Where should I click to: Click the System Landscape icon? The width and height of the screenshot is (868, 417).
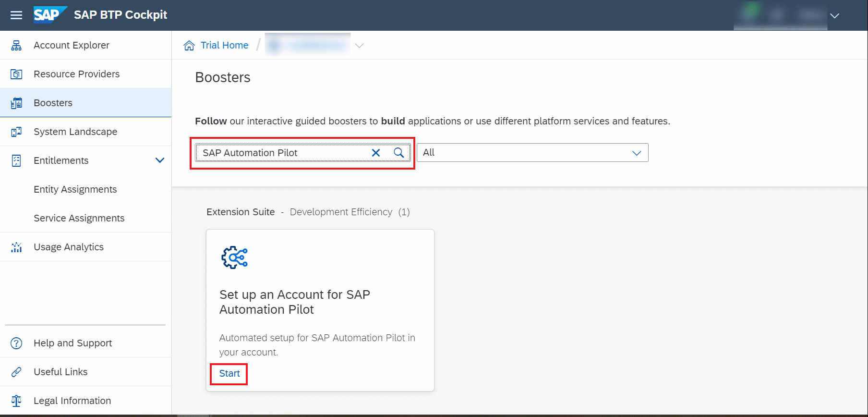tap(16, 132)
